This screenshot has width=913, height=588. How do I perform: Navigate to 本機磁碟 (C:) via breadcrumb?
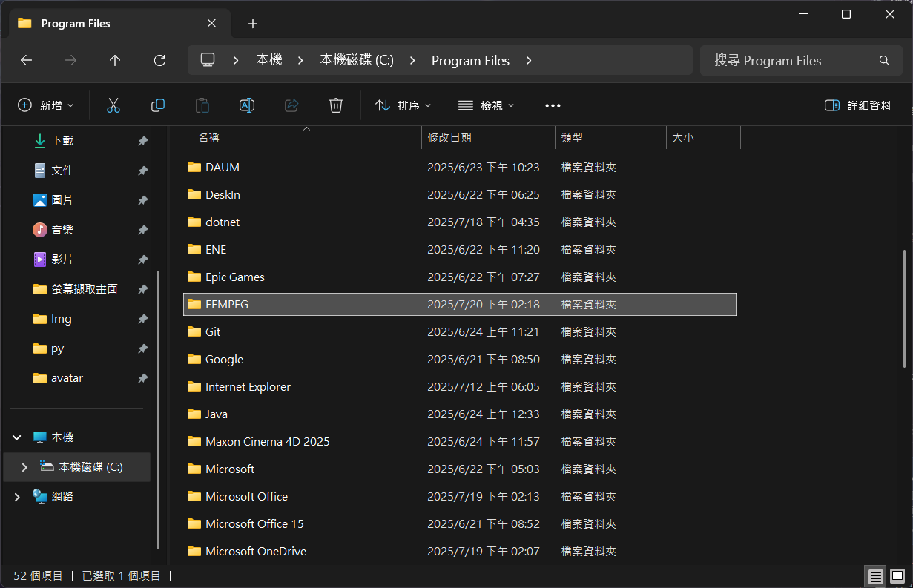(358, 60)
